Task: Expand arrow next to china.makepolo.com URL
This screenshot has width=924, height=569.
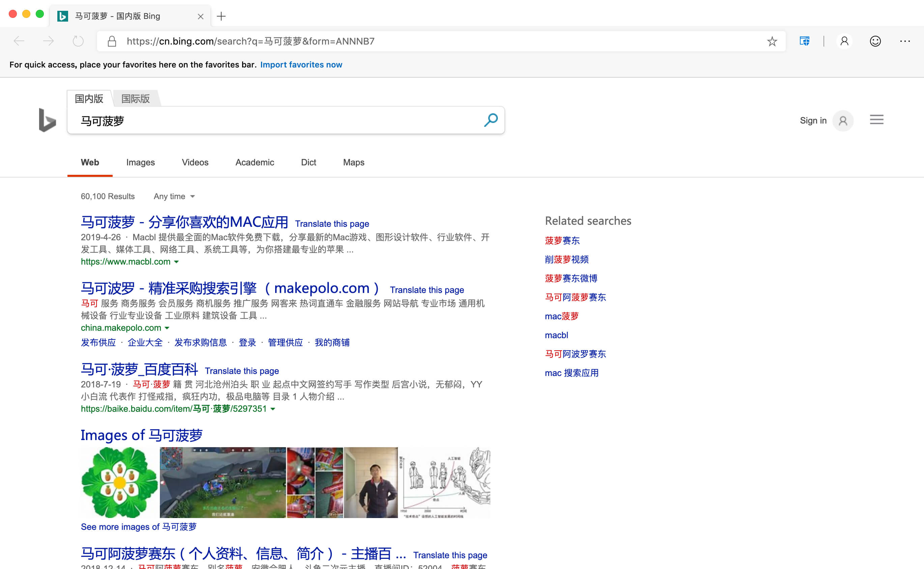Action: tap(167, 328)
